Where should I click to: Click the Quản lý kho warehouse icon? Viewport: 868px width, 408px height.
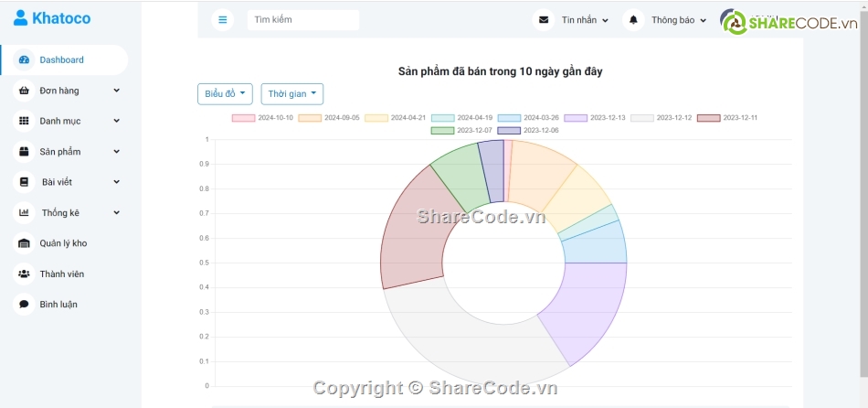[x=24, y=243]
